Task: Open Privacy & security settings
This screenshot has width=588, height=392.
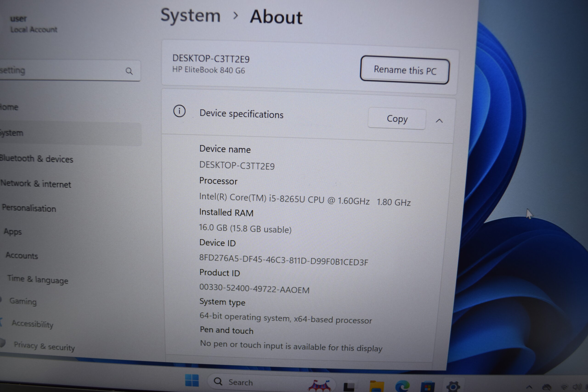Action: tap(44, 346)
